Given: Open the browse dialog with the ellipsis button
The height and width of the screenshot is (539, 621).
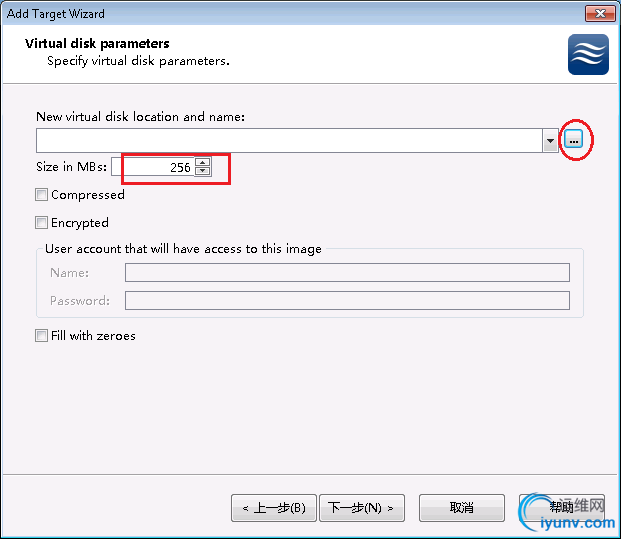Looking at the screenshot, I should point(573,139).
